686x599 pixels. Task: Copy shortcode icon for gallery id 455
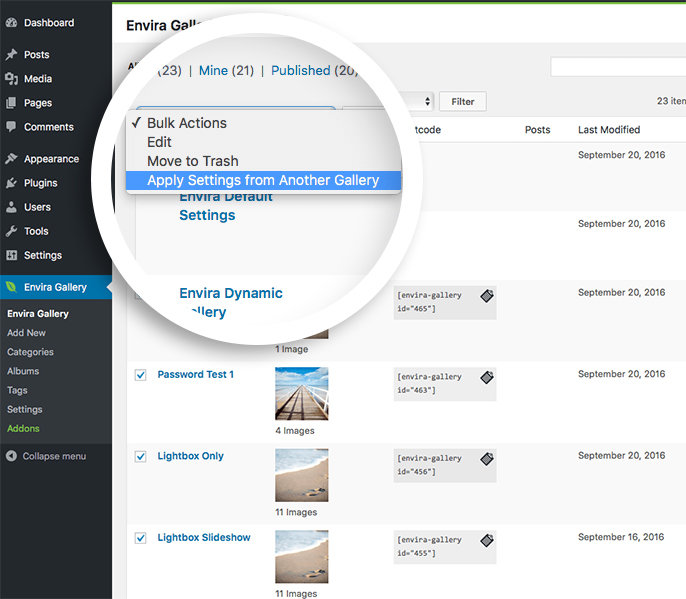pyautogui.click(x=487, y=540)
